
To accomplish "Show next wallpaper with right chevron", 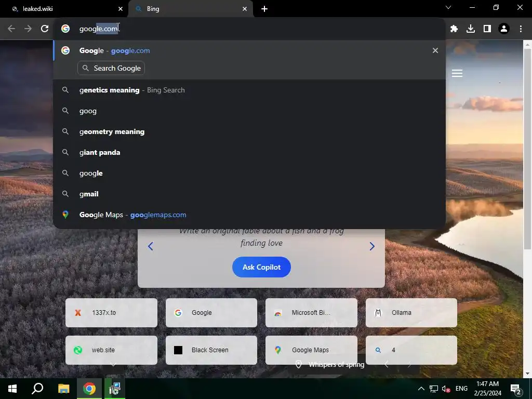I will 409,365.
